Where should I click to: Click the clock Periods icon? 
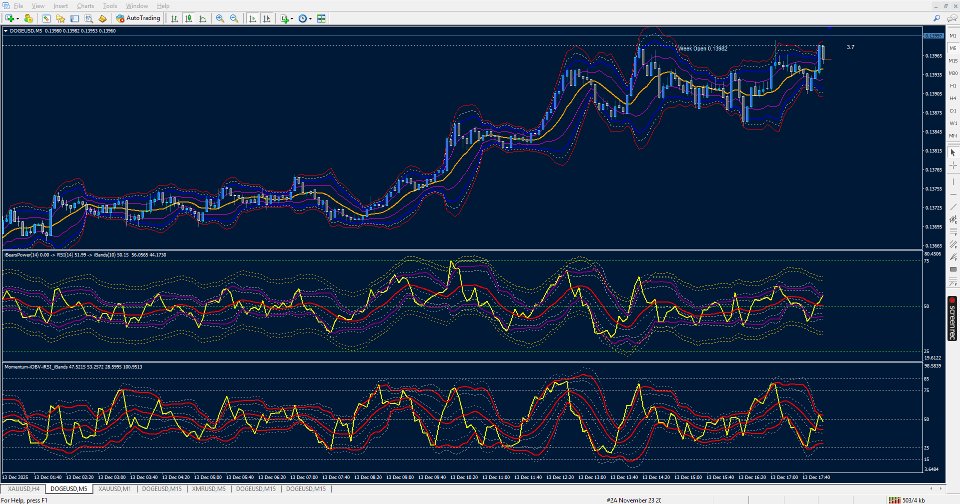(302, 18)
